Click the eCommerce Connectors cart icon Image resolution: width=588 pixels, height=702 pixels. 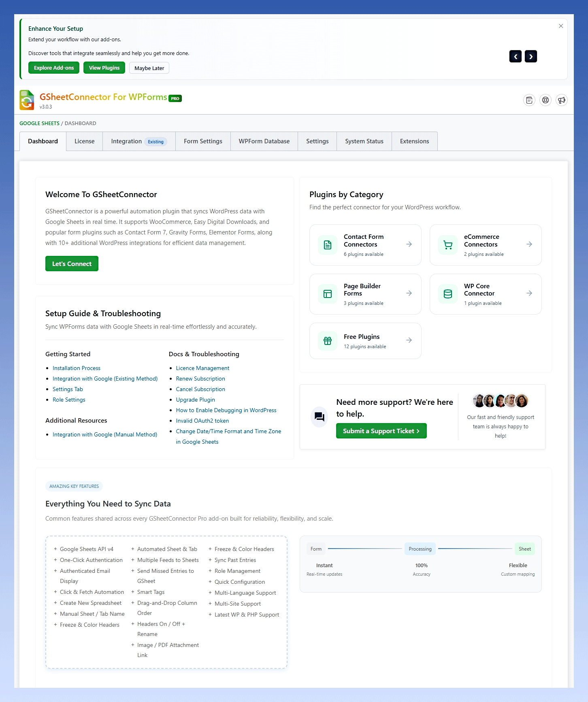[x=448, y=245]
